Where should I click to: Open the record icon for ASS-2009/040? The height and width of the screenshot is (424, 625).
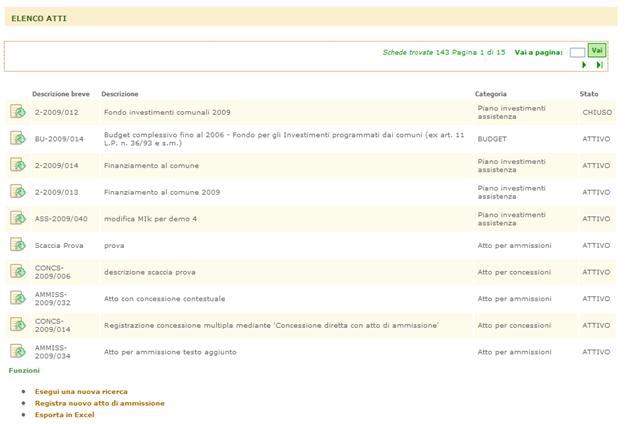[18, 218]
